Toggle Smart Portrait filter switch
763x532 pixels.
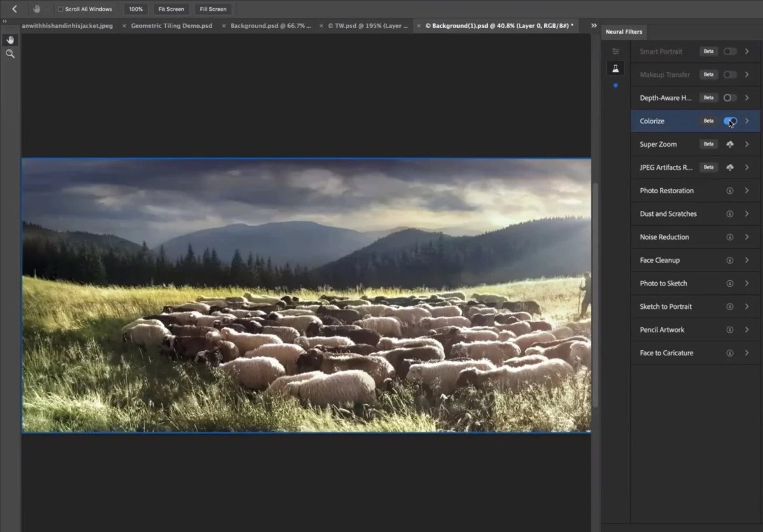pyautogui.click(x=730, y=51)
